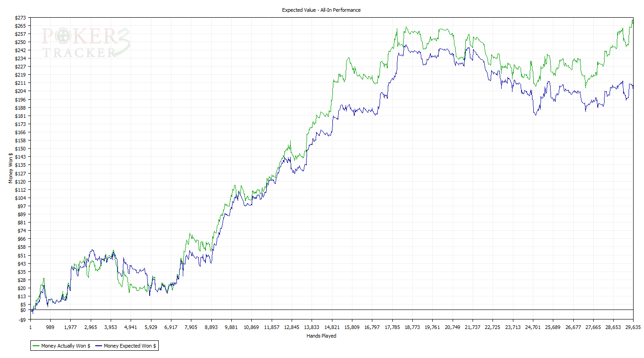Click the Money Won $ y-axis title
644x358 pixels.
(x=10, y=169)
